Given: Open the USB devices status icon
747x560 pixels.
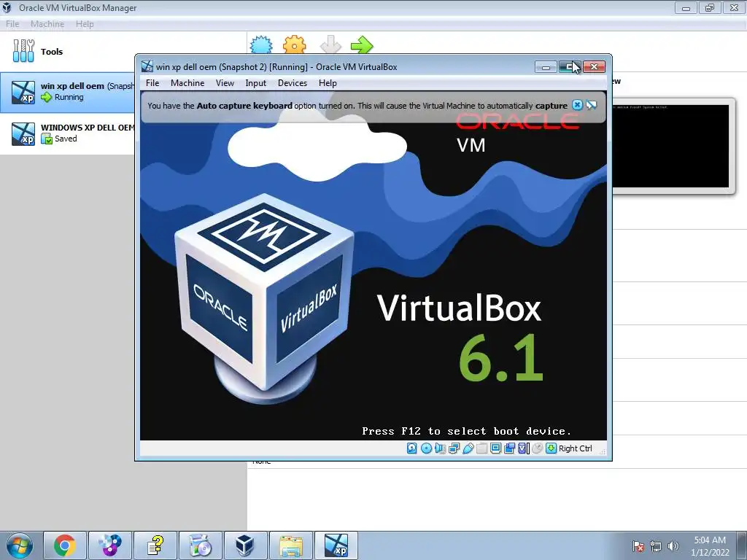Looking at the screenshot, I should point(468,448).
